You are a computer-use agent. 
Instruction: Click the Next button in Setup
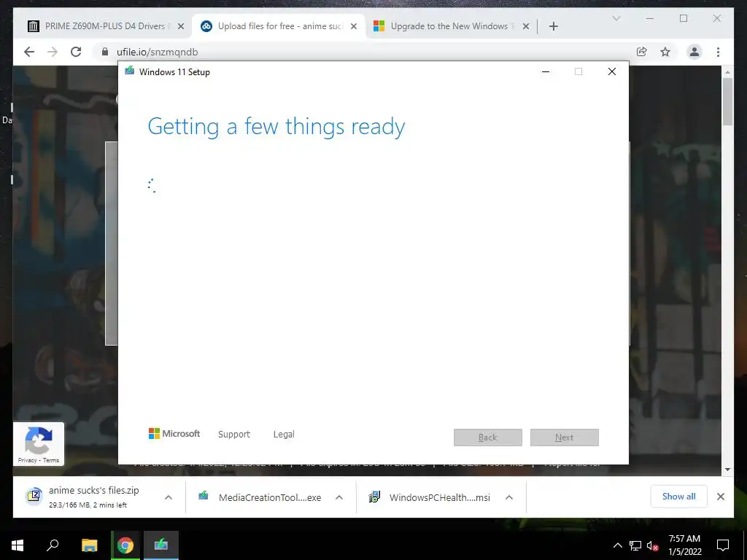click(565, 437)
